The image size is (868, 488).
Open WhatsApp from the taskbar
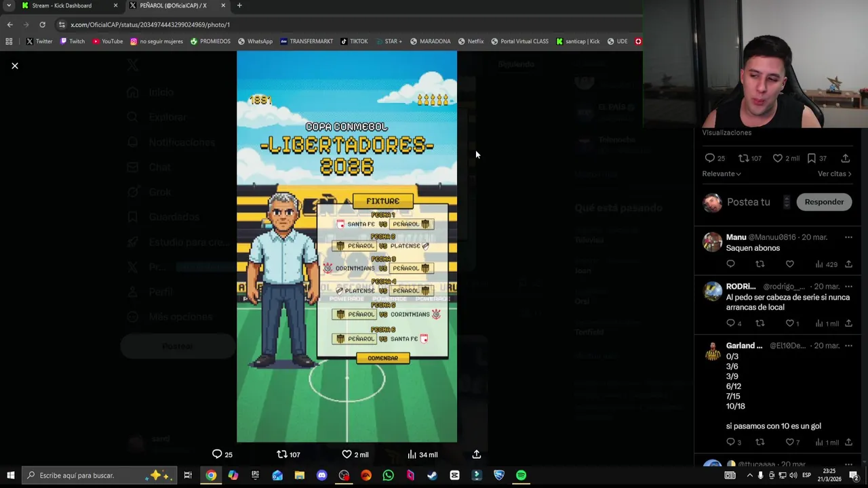click(x=388, y=475)
